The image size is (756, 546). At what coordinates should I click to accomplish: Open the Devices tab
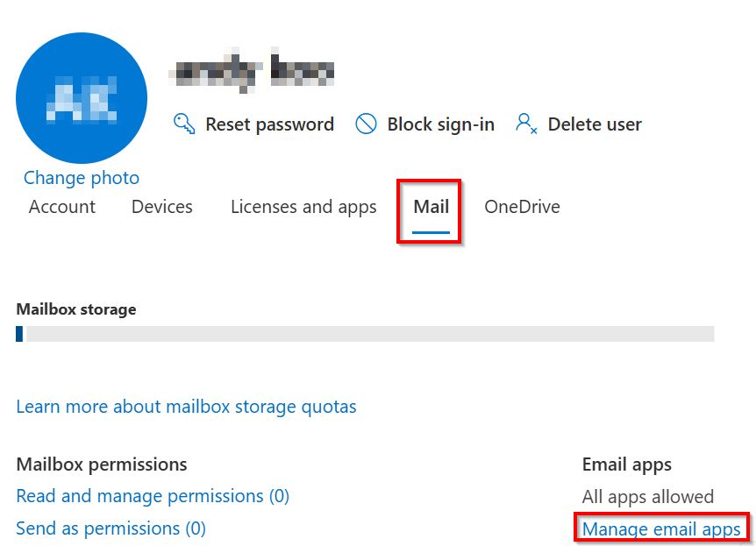tap(162, 207)
